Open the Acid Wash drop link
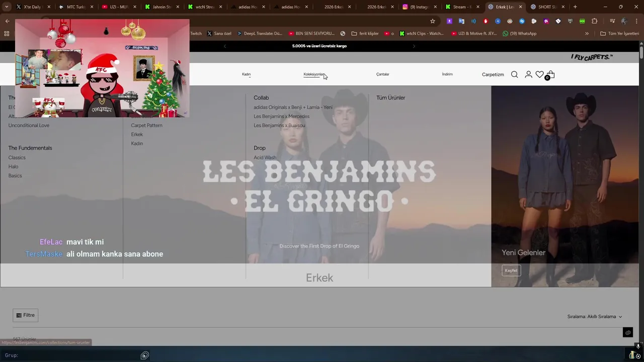The width and height of the screenshot is (644, 362). (265, 157)
